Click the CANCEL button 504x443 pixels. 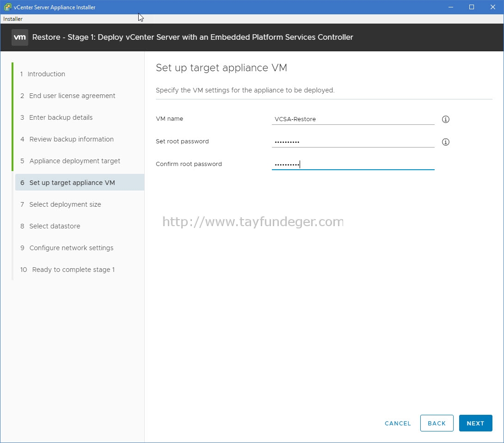point(398,424)
